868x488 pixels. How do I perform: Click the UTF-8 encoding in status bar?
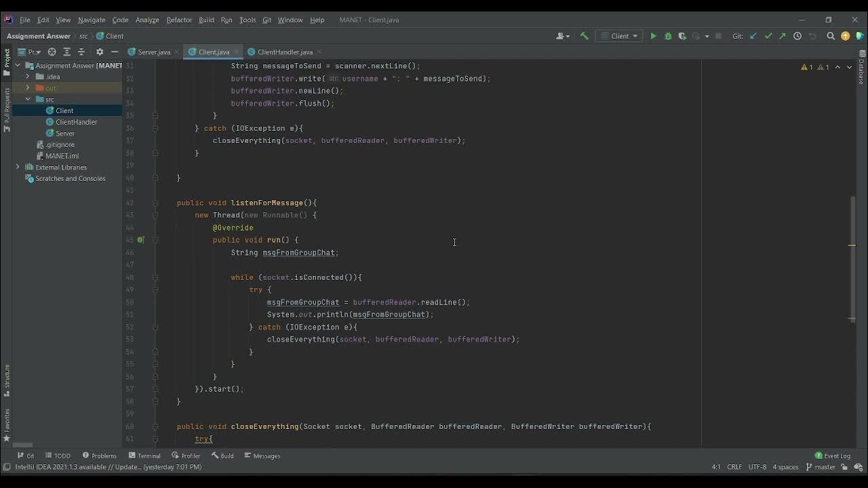point(757,467)
